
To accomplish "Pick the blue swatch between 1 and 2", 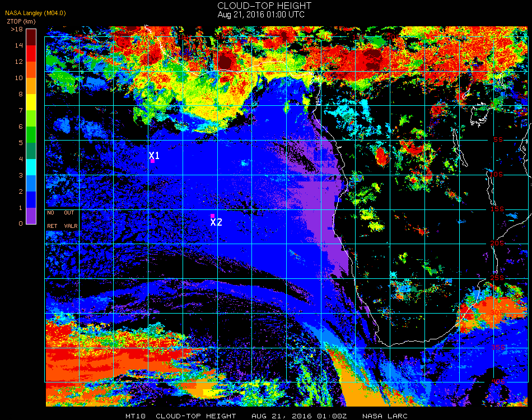I will 31,200.
